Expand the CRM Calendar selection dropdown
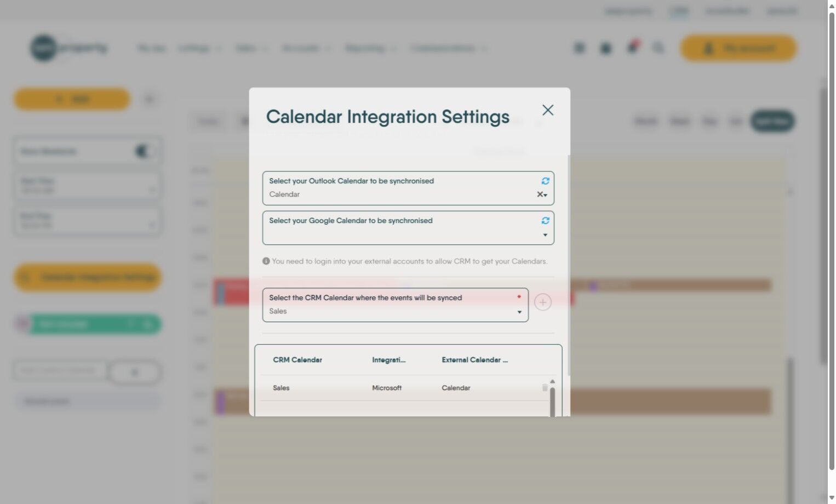The height and width of the screenshot is (504, 836). 519,312
